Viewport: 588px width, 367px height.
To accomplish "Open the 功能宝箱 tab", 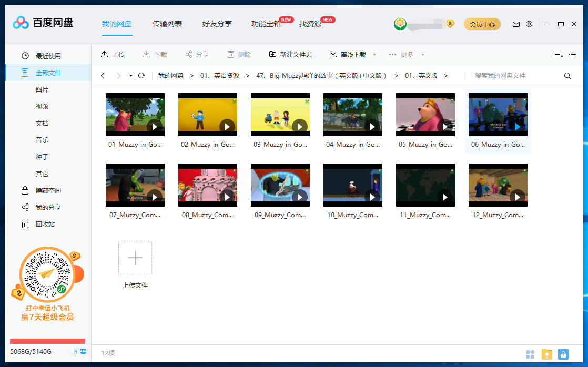I will [266, 24].
